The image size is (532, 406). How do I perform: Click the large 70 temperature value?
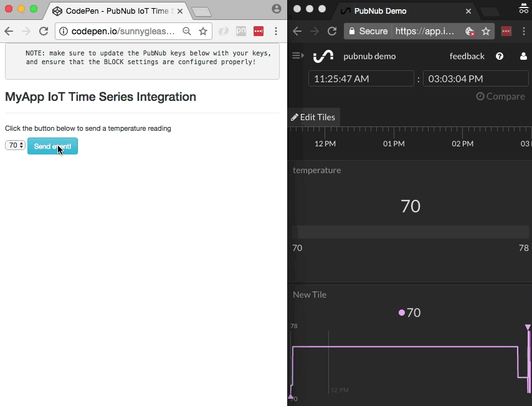411,206
